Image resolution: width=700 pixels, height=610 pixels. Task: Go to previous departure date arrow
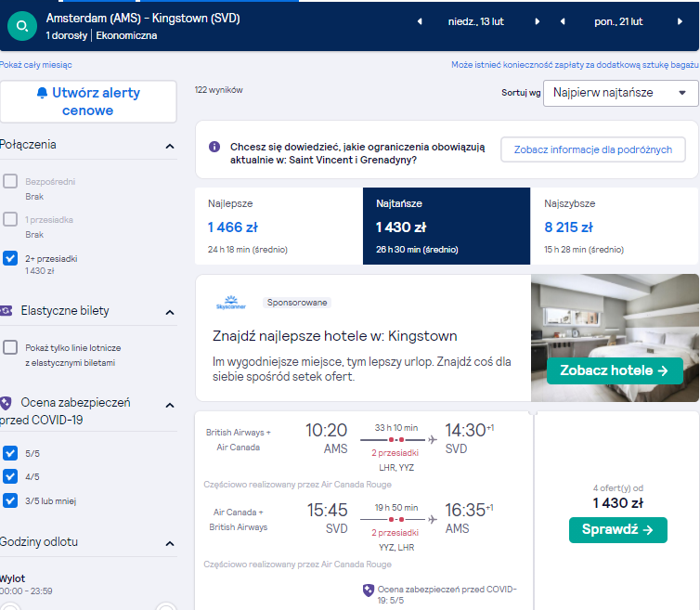click(x=420, y=21)
